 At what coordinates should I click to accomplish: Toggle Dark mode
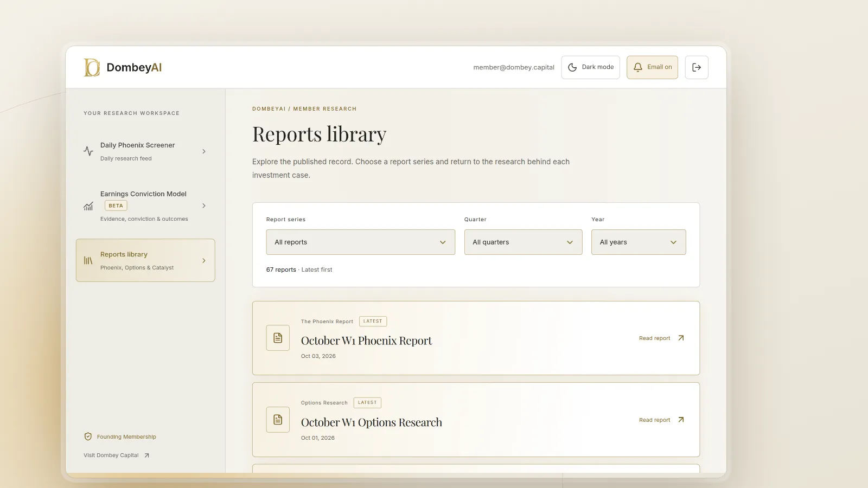590,67
